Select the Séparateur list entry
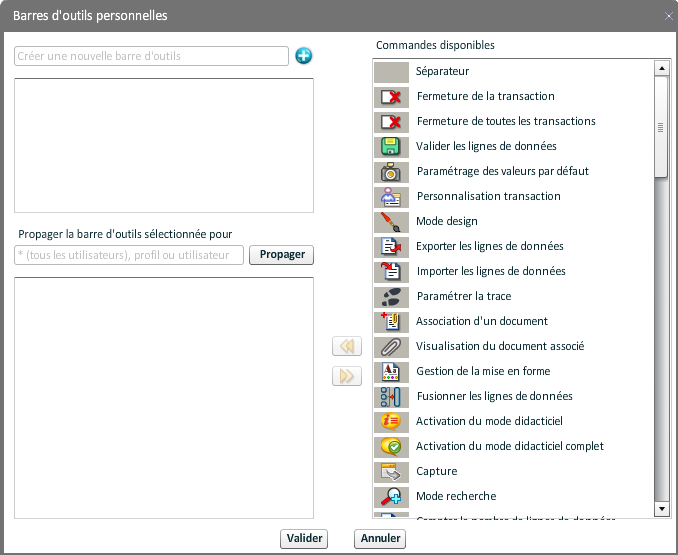 [x=442, y=72]
